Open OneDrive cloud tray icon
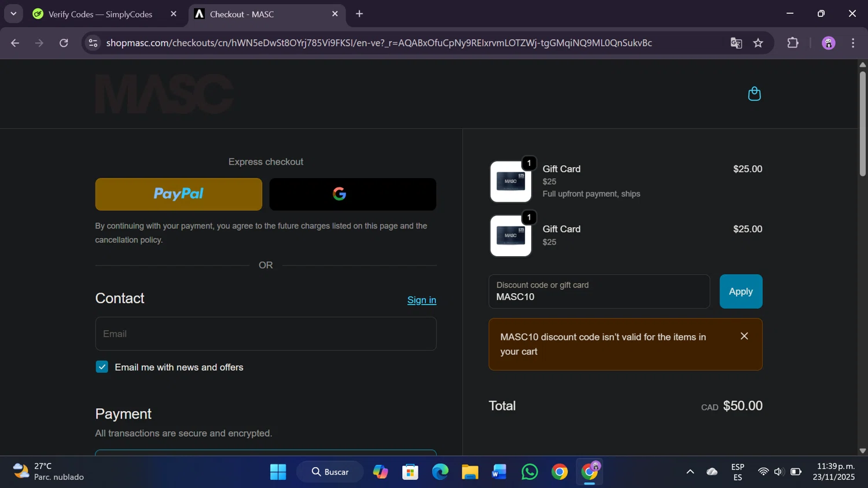868x488 pixels. [712, 472]
